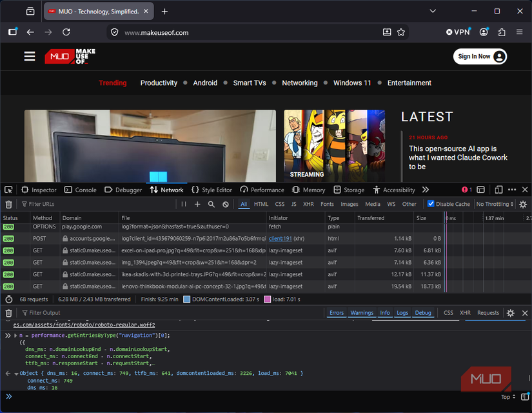Open the No Throttling dropdown
This screenshot has height=413, width=532.
click(495, 204)
